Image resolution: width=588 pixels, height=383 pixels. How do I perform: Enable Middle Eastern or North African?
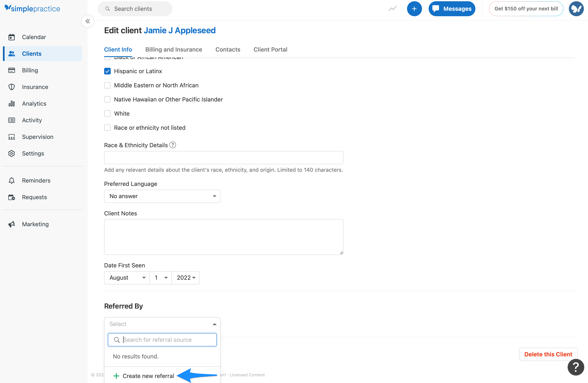[107, 85]
